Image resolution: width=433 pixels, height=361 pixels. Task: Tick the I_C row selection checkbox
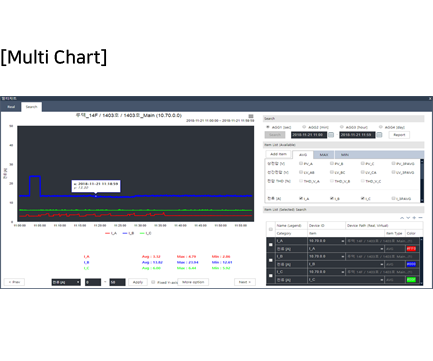271,276
